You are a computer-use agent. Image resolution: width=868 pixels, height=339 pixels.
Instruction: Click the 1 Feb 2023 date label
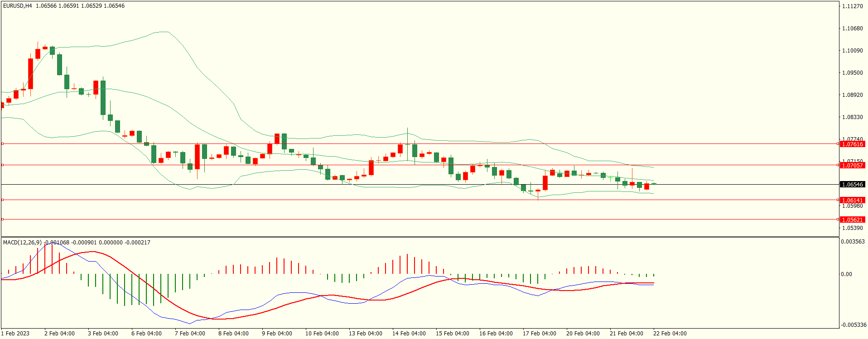pos(15,334)
